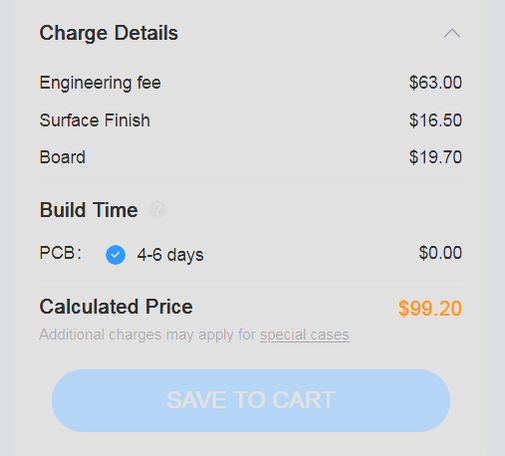Click the 4-6 days text label
This screenshot has width=505, height=456.
tap(170, 255)
